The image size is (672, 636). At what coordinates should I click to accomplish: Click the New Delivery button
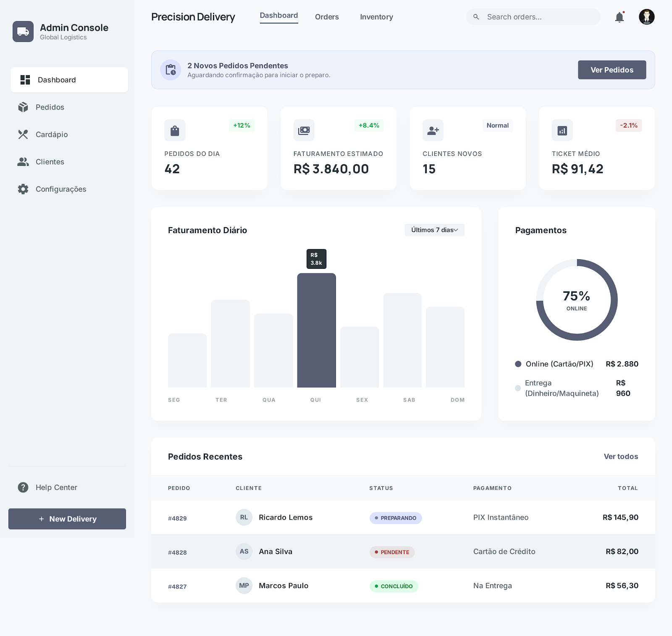[x=67, y=519]
